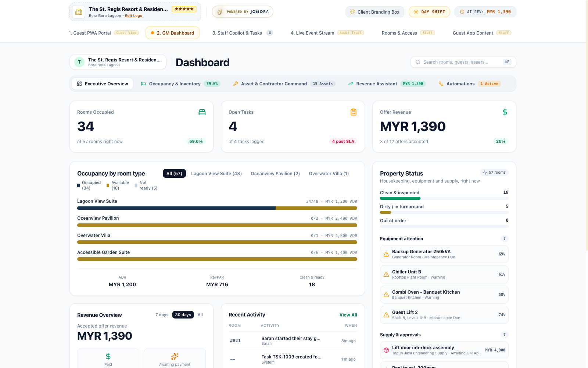Image resolution: width=588 pixels, height=368 pixels.
Task: Click the clock icon beside AI REV
Action: [x=462, y=12]
